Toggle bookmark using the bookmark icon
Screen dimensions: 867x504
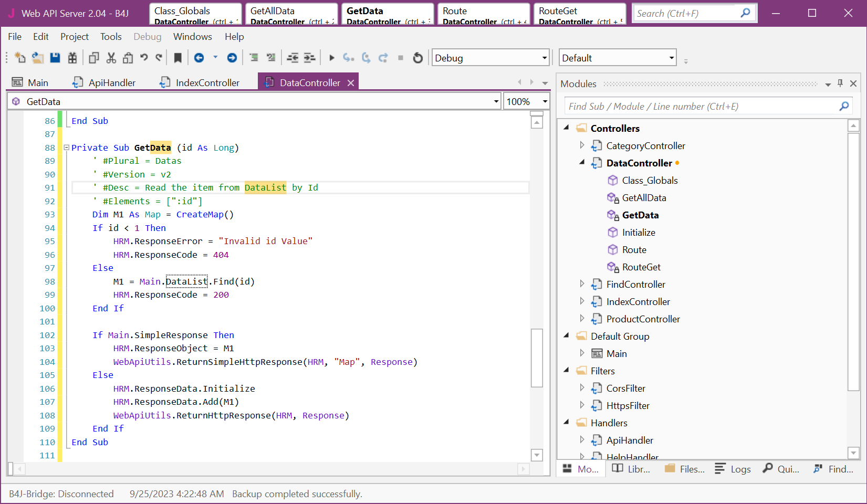(x=177, y=58)
